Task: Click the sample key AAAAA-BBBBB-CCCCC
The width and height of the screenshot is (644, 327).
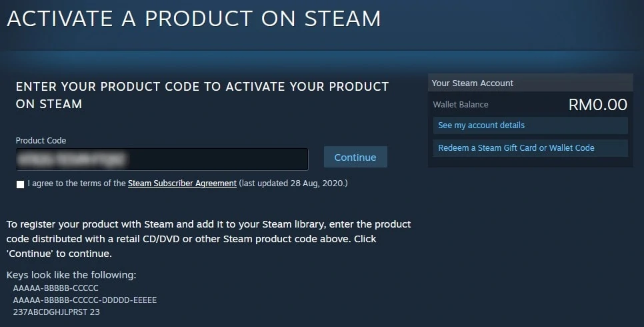Action: coord(56,288)
